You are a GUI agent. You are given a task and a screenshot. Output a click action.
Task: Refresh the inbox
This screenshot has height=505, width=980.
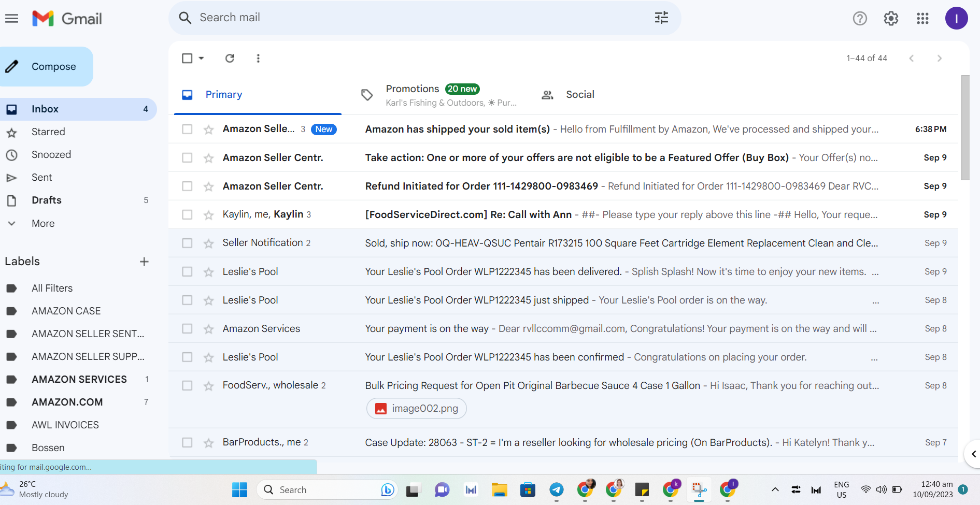[x=230, y=58]
